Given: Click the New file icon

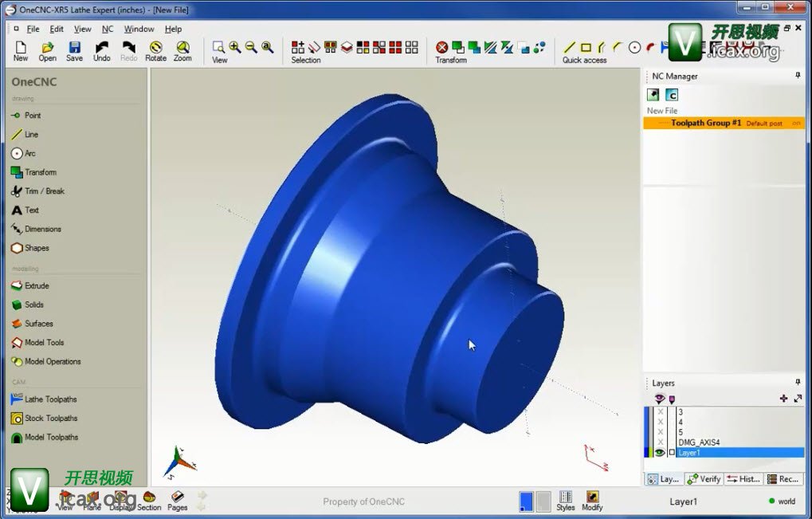Looking at the screenshot, I should click(x=21, y=51).
